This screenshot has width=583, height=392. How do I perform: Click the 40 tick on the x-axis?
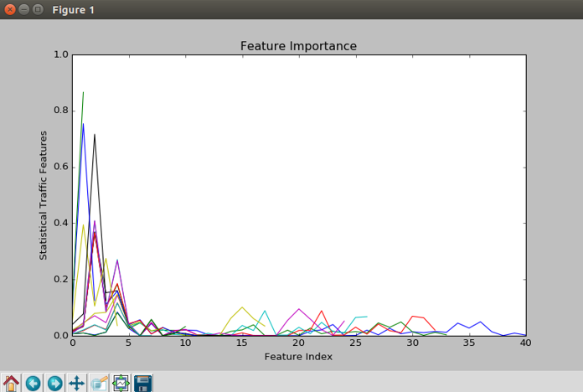tap(525, 343)
